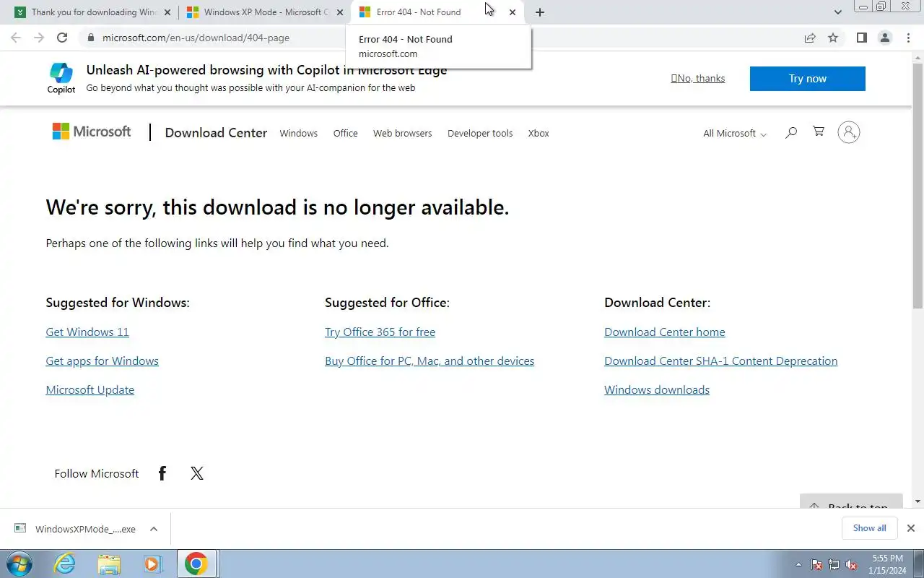This screenshot has width=924, height=578.
Task: Close the Windows XP Mode tab
Action: pos(340,12)
